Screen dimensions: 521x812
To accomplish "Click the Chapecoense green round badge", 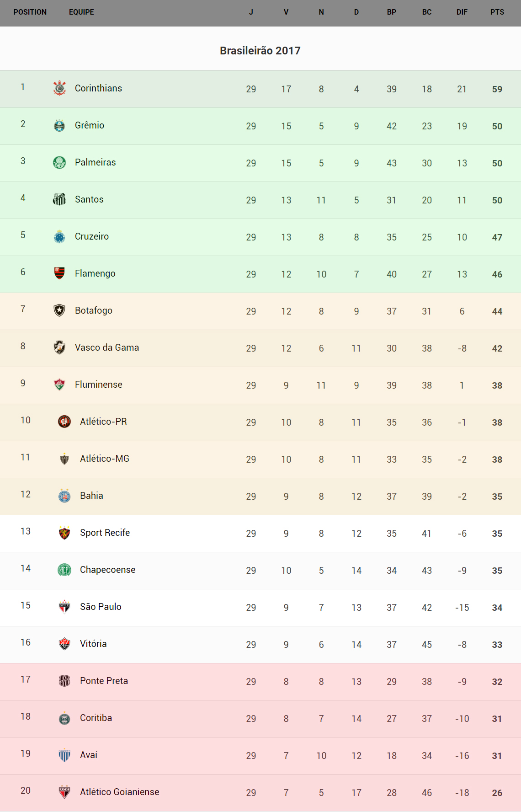I will tap(64, 570).
